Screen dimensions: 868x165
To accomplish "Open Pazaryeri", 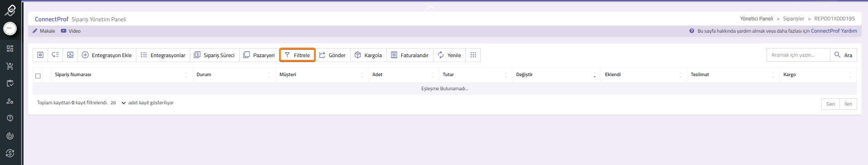I will 259,55.
